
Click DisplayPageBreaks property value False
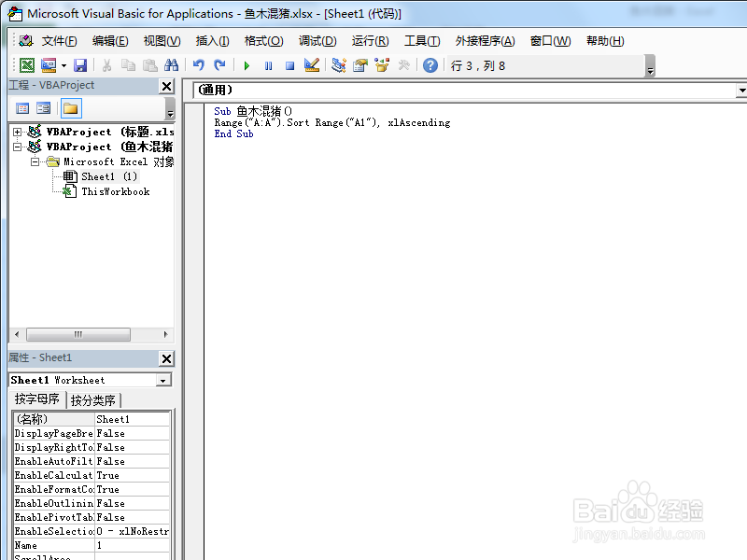coord(132,433)
